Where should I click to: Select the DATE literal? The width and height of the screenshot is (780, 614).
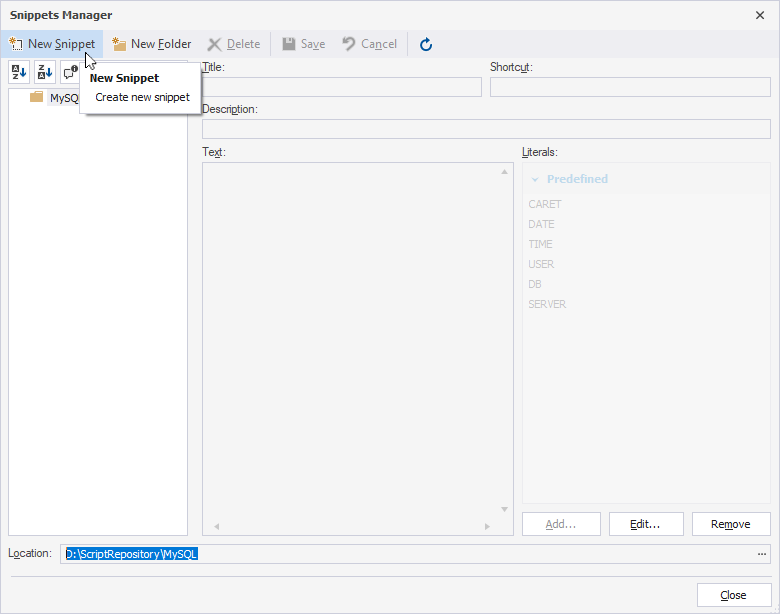click(541, 224)
